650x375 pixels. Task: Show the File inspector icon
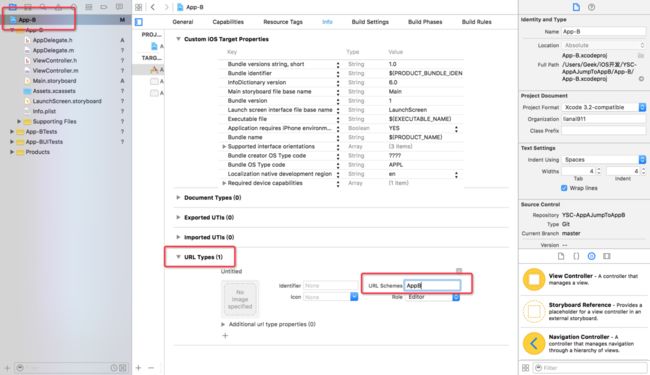pos(576,7)
